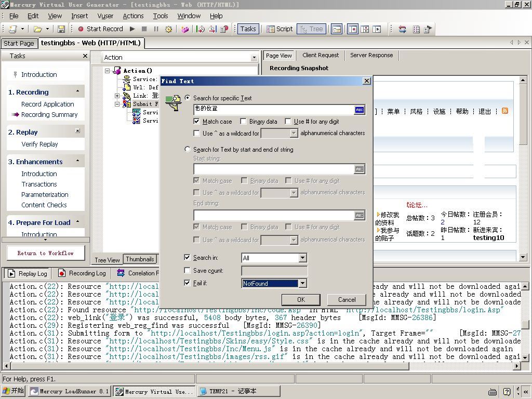This screenshot has height=399, width=532.
Task: Click the last toolbar icon with gray arrow
Action: [x=428, y=29]
